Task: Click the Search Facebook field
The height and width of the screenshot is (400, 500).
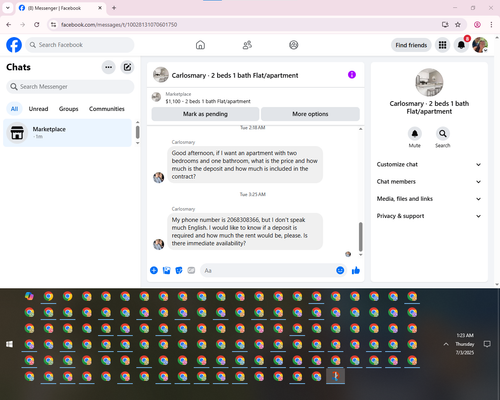Action: (x=80, y=45)
